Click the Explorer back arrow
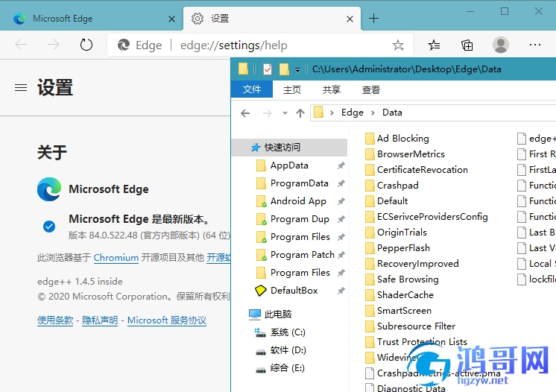The height and width of the screenshot is (392, 556). 245,113
